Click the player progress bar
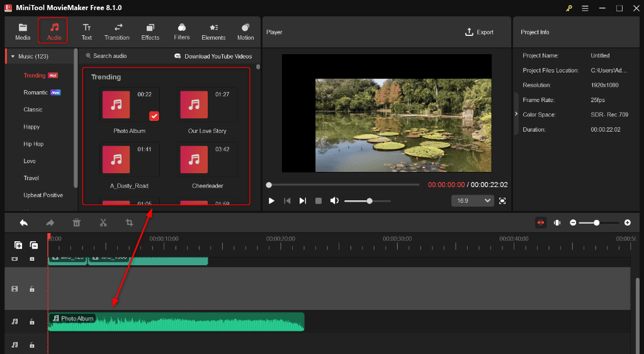644x354 pixels. coord(344,185)
